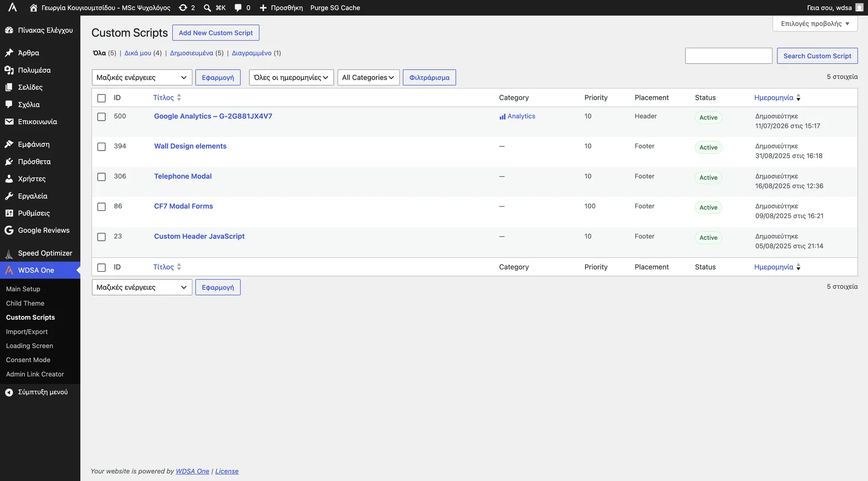This screenshot has height=481, width=868.
Task: Open the Ρυθμίσεις settings icon
Action: click(x=9, y=213)
